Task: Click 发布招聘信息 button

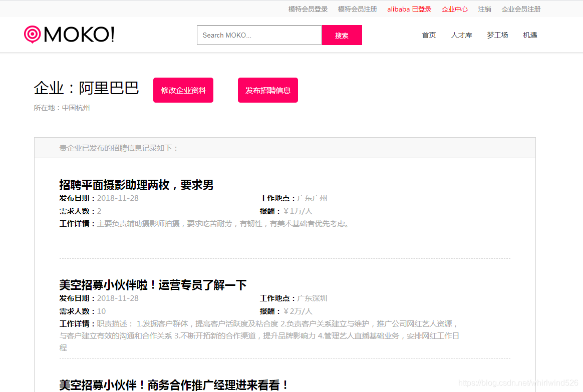Action: (267, 90)
